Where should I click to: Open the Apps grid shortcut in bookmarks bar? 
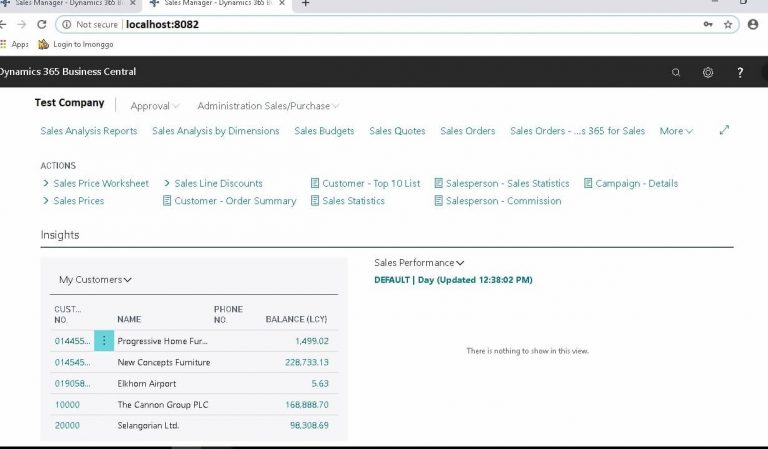pyautogui.click(x=14, y=44)
